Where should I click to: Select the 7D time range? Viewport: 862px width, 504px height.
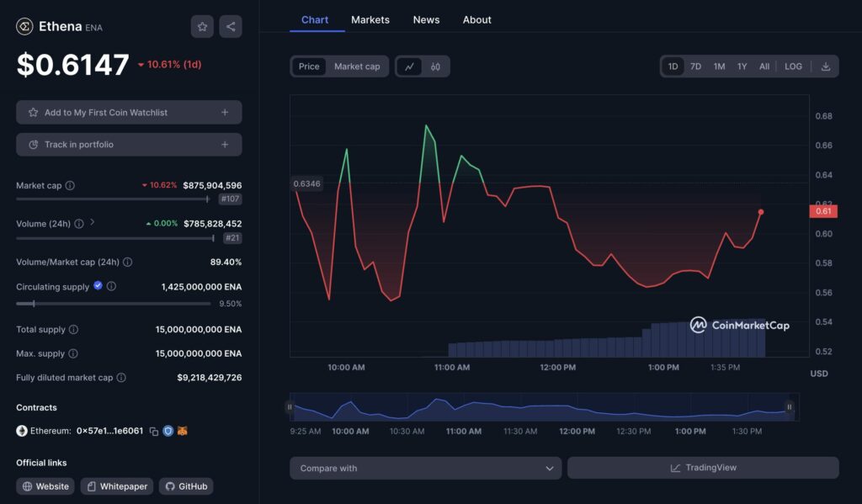tap(695, 66)
